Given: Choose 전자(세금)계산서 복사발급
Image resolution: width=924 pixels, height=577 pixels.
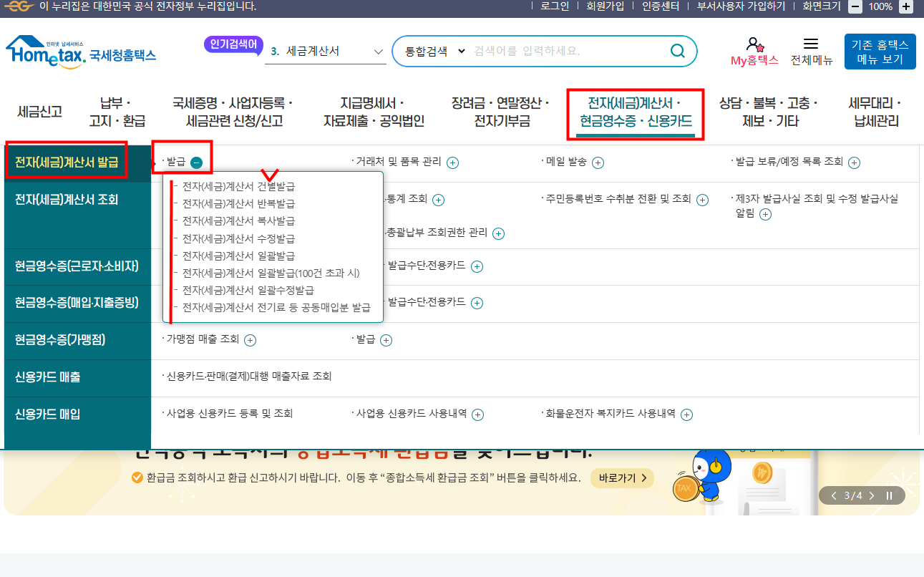Looking at the screenshot, I should [x=238, y=220].
